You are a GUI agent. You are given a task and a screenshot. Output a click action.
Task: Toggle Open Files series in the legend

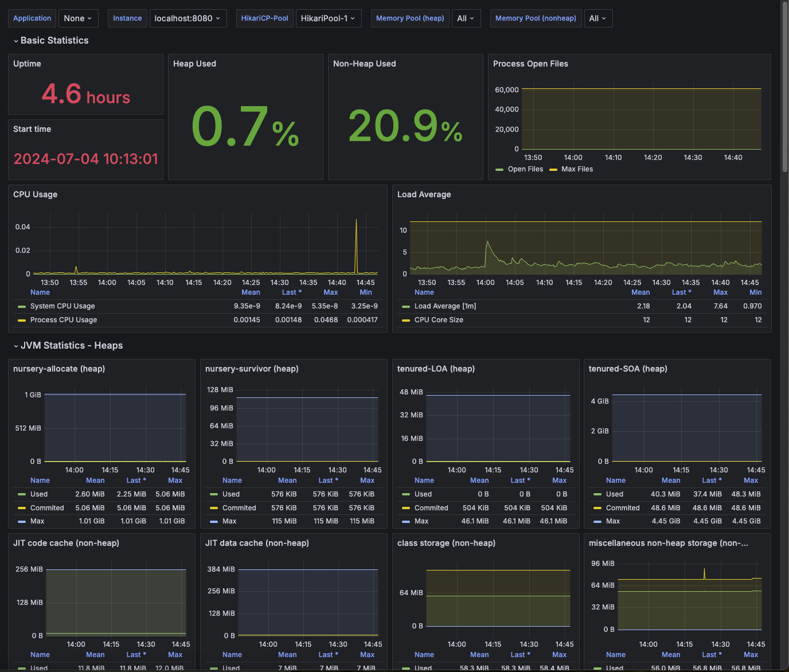pyautogui.click(x=525, y=169)
